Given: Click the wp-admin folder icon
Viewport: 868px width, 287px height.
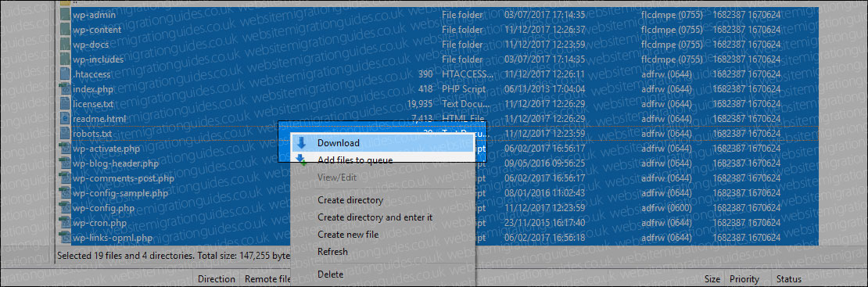Looking at the screenshot, I should (66, 15).
